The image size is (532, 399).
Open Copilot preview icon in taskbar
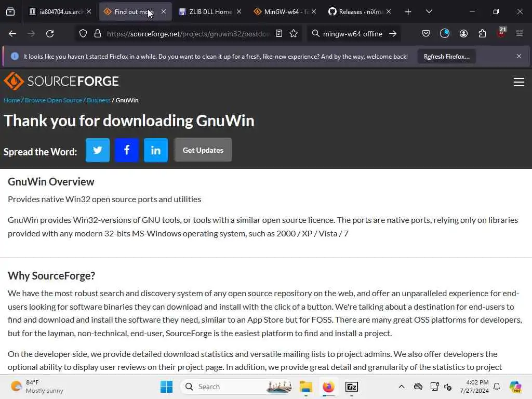point(515,387)
